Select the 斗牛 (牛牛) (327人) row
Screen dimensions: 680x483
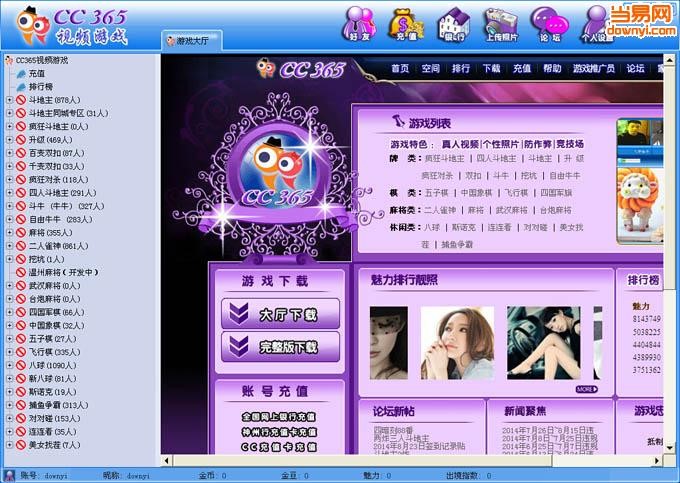click(66, 206)
